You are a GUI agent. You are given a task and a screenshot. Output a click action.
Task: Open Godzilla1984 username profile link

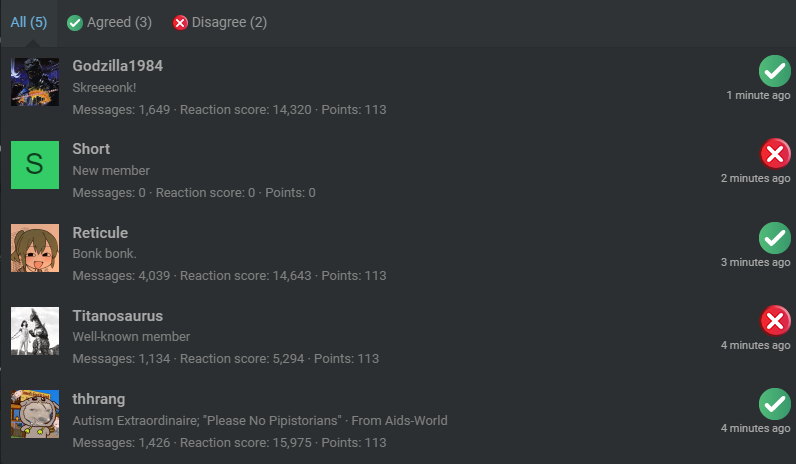point(118,66)
